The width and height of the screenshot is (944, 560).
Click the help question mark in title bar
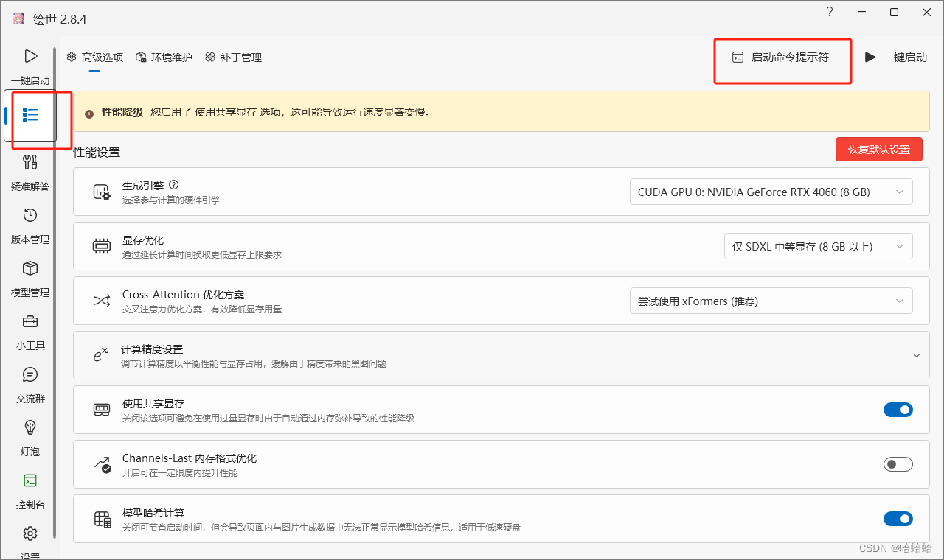point(829,12)
